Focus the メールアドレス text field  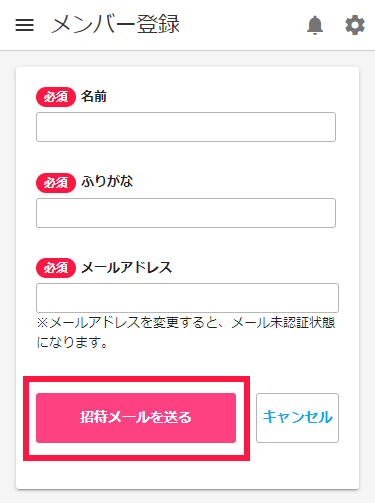187,298
